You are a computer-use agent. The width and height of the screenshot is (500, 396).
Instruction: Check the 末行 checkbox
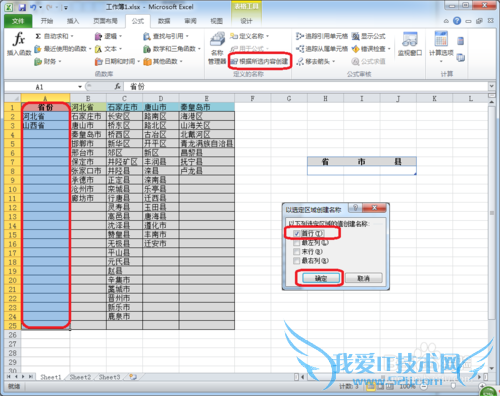coord(296,252)
